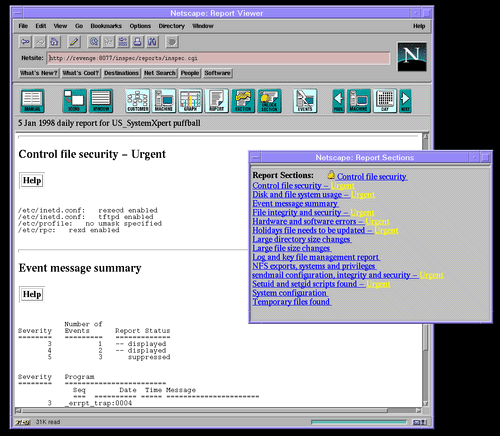Go to the Home page icon
The width and height of the screenshot is (500, 436).
click(x=54, y=42)
